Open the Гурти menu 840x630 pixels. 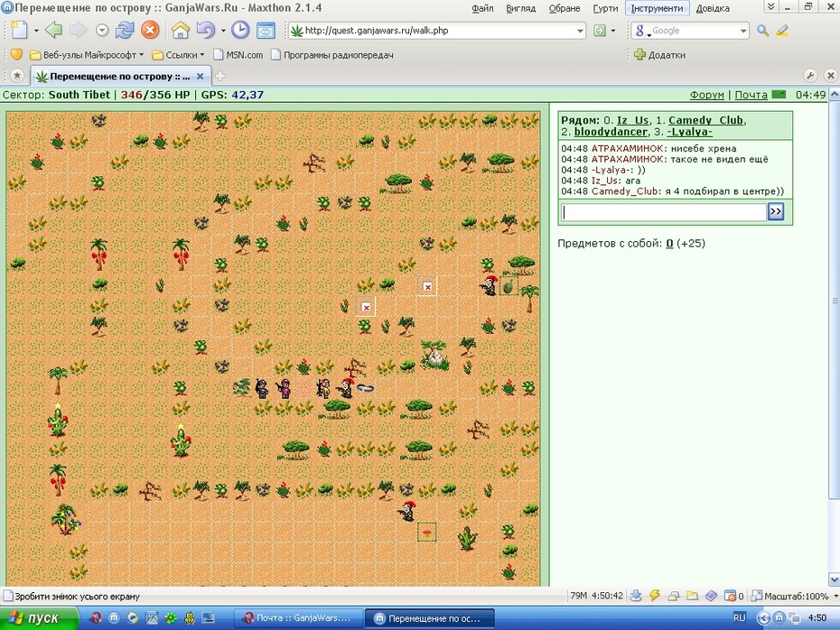tap(605, 8)
